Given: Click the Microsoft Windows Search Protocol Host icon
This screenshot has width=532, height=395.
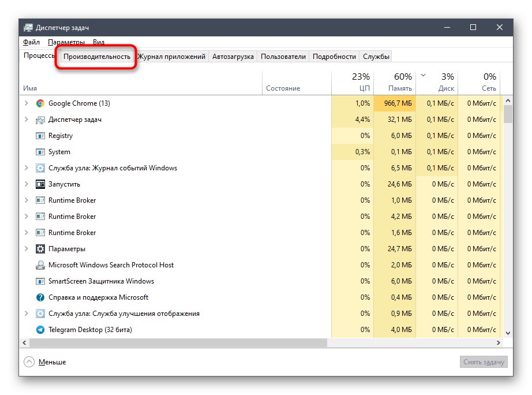Looking at the screenshot, I should pos(40,265).
